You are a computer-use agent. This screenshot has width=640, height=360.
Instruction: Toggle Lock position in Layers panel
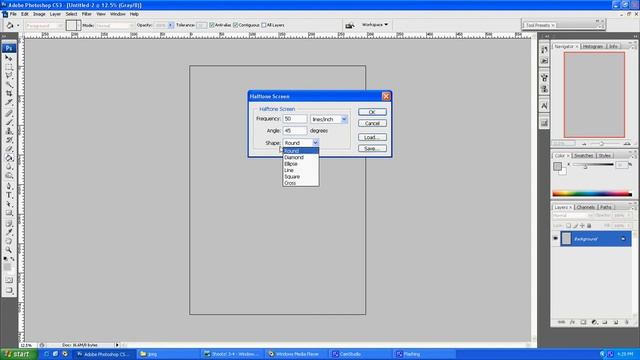(x=582, y=225)
